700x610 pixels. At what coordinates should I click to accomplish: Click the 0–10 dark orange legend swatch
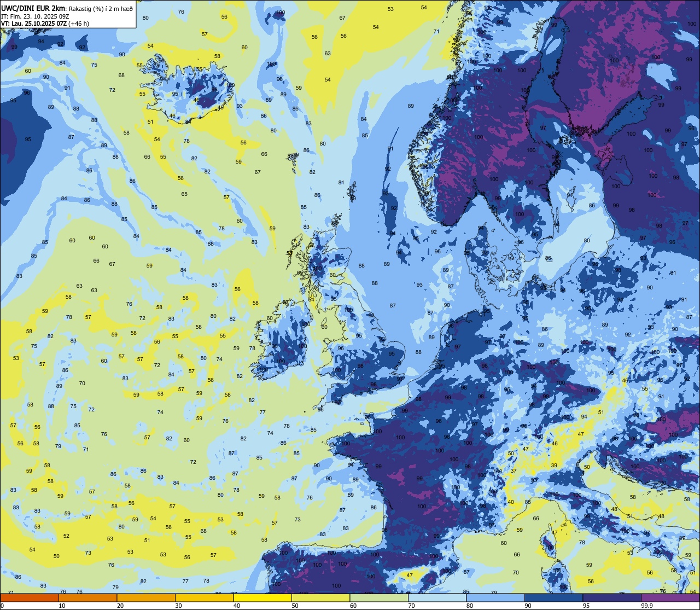click(x=30, y=597)
